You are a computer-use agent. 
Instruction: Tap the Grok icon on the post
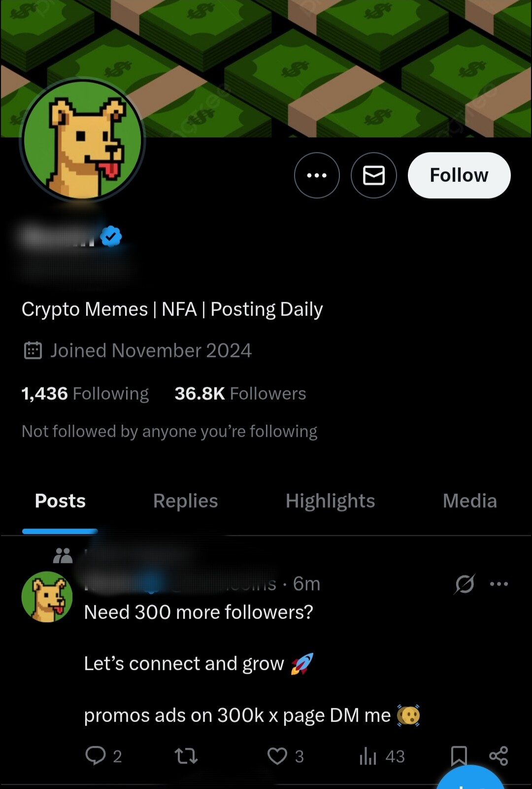(x=465, y=584)
